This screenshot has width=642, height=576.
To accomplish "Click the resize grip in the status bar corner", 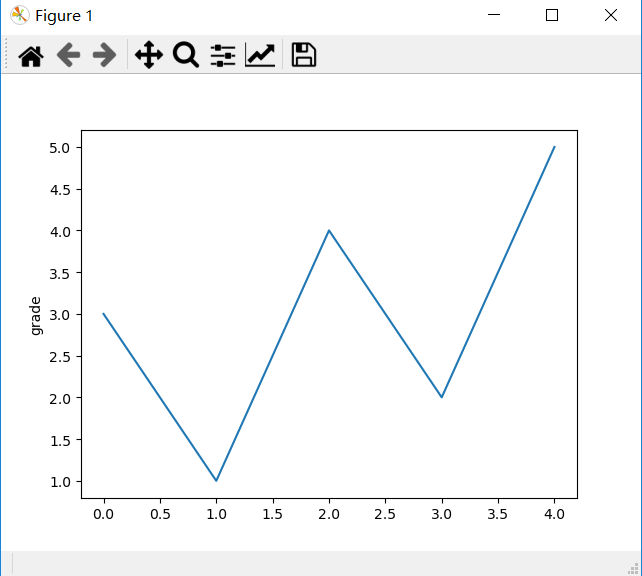I will pos(633,568).
